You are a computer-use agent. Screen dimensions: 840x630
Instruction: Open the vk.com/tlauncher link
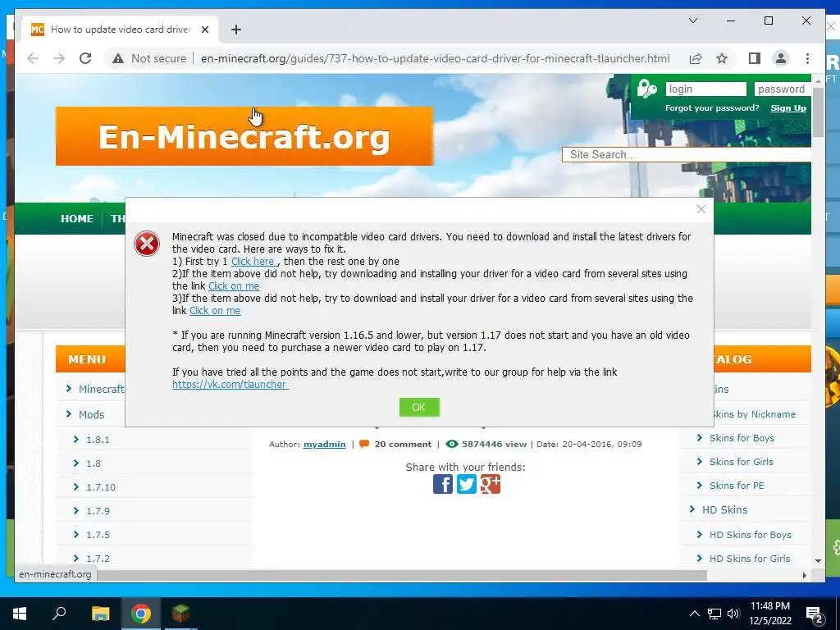point(231,384)
